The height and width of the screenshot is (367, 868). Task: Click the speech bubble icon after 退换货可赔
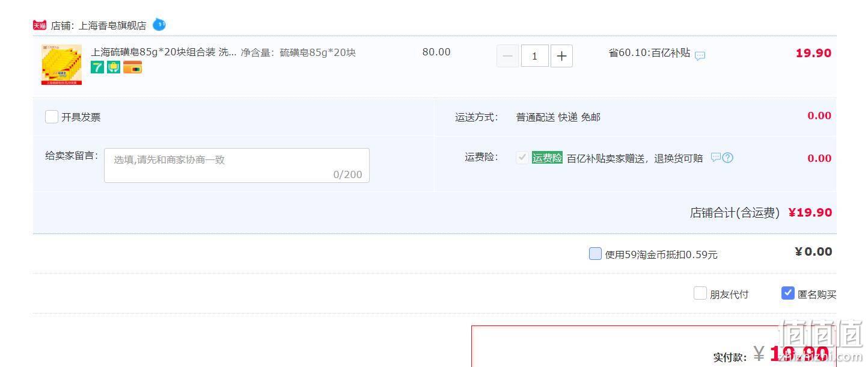coord(715,157)
